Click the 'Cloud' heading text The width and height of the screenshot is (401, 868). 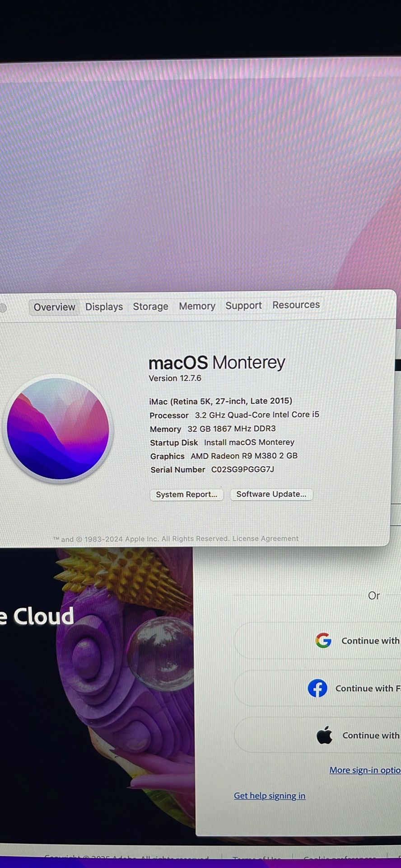[43, 616]
